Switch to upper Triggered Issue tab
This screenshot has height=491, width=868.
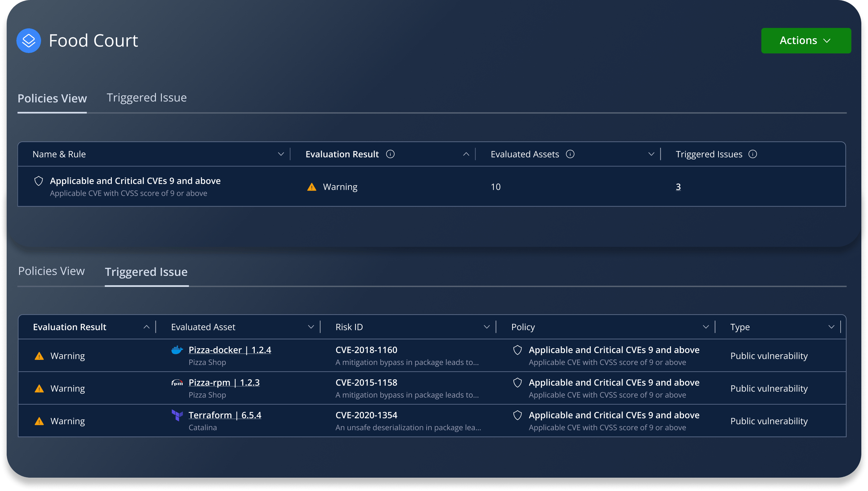tap(147, 97)
